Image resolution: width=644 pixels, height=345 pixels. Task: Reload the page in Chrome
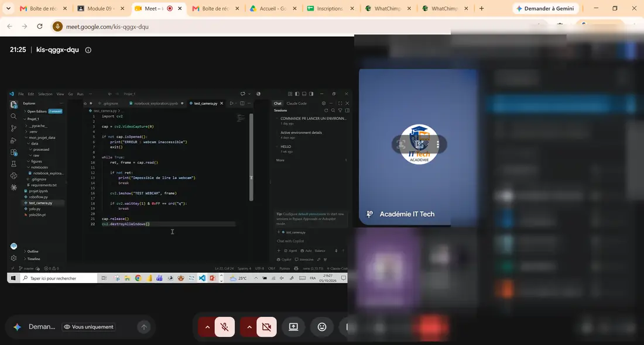coord(40,26)
